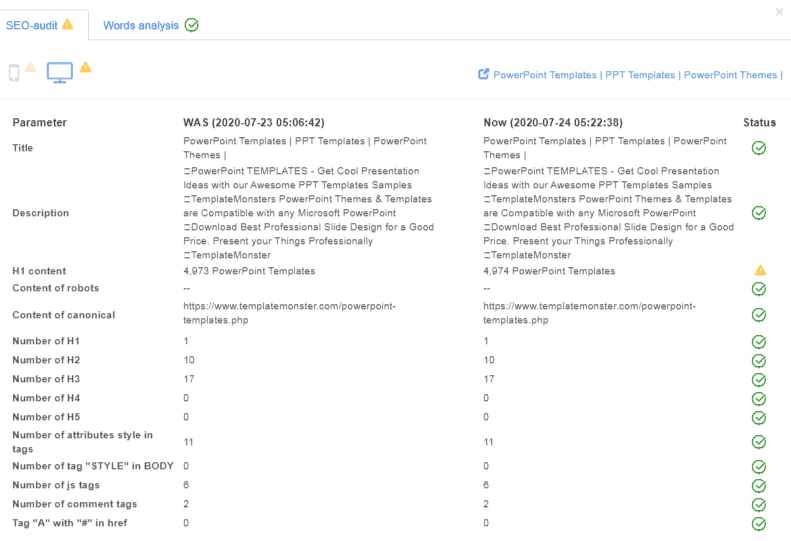Click the Description parameter label
Viewport: 791px width, 541px height.
[x=40, y=213]
